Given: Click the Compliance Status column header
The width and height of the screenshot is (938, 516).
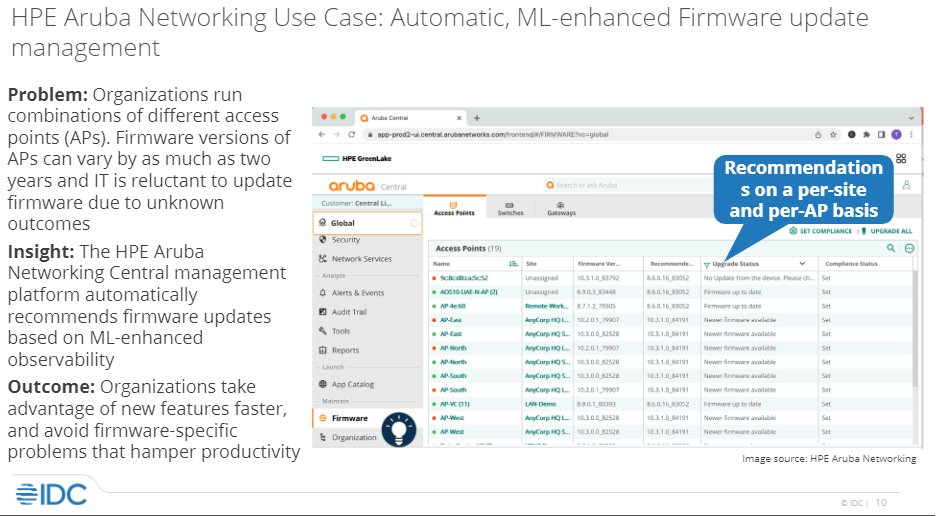Looking at the screenshot, I should [x=851, y=264].
